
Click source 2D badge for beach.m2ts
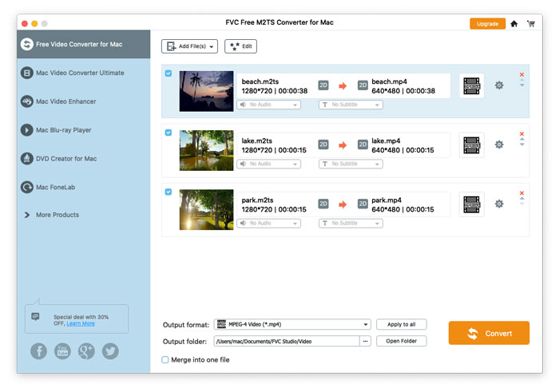tap(323, 85)
